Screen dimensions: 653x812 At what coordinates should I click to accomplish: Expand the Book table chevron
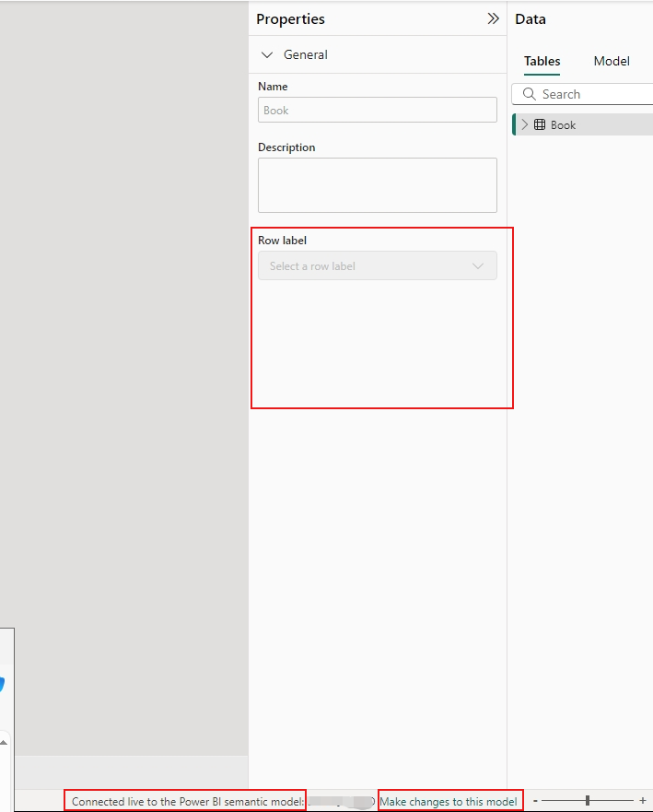click(525, 124)
